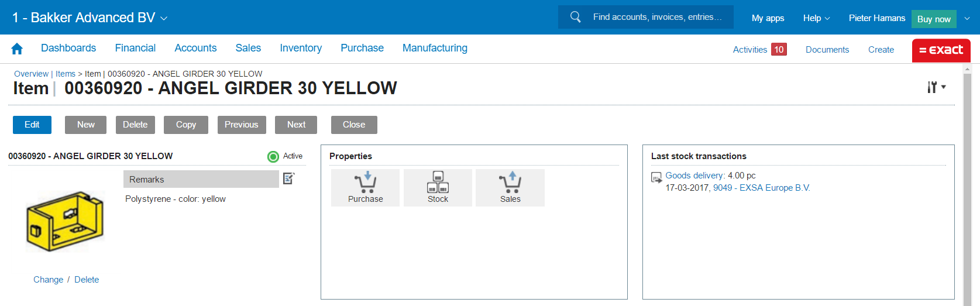
Task: Go to the home page icon
Action: point(17,49)
